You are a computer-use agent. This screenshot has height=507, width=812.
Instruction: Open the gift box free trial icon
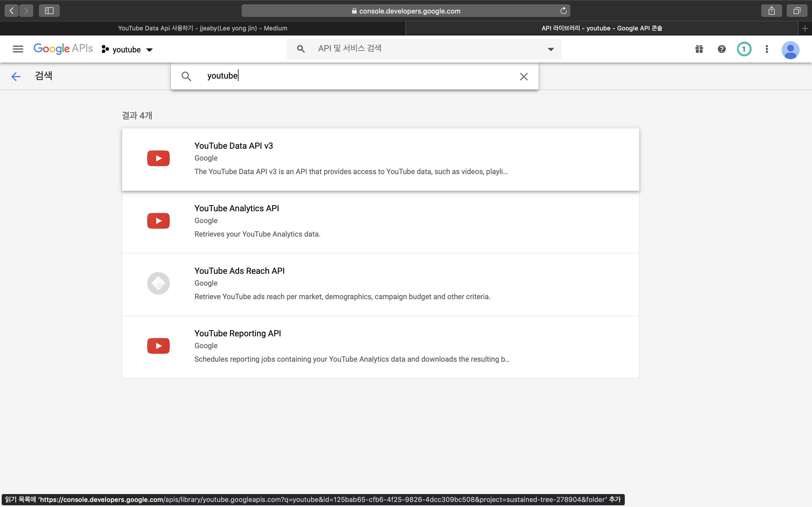click(699, 49)
